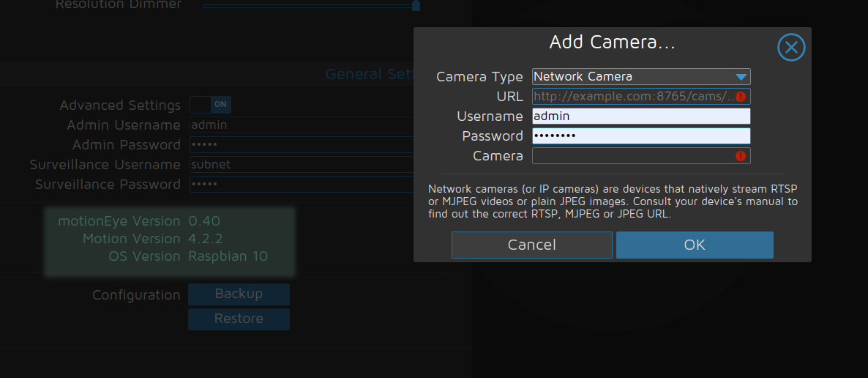The height and width of the screenshot is (378, 868).
Task: Click the Surveillance Username field with subnet
Action: [302, 165]
